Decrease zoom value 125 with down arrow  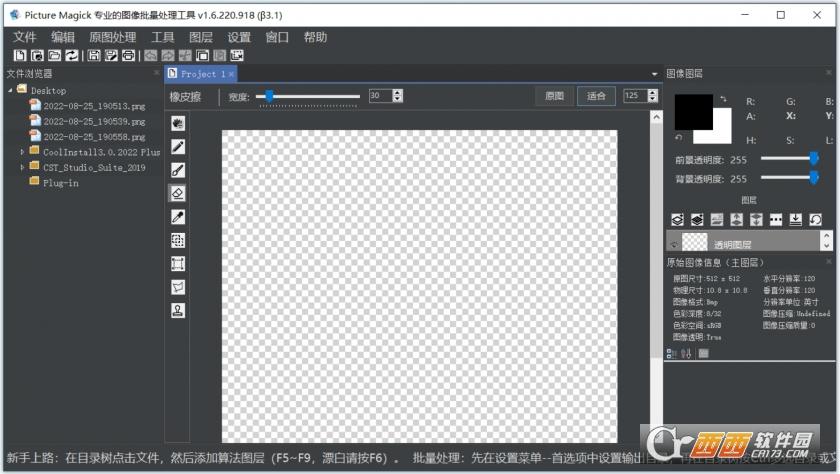(x=652, y=99)
